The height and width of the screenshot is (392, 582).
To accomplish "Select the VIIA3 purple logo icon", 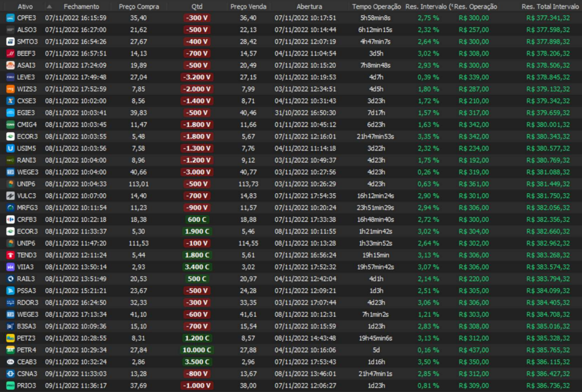I will (10, 267).
